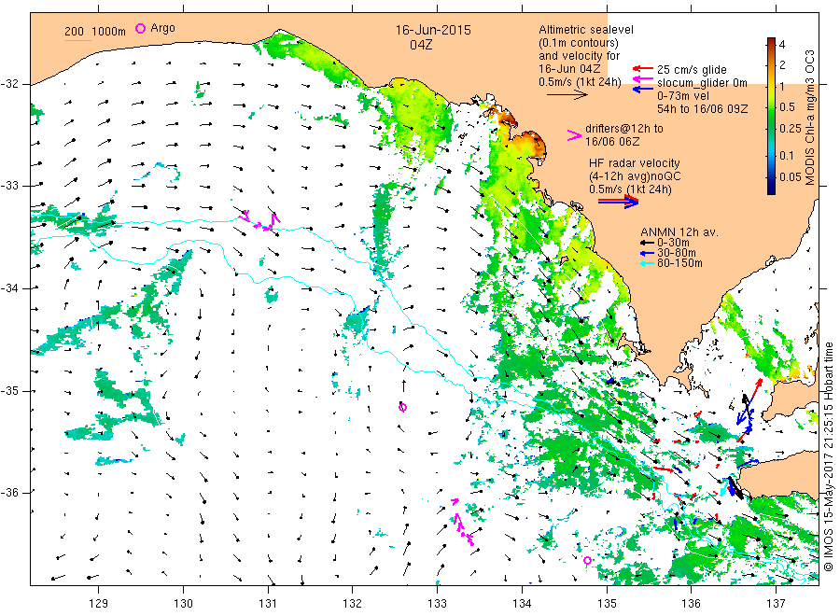
Task: Click the longitude tick label 135
Action: point(607,603)
